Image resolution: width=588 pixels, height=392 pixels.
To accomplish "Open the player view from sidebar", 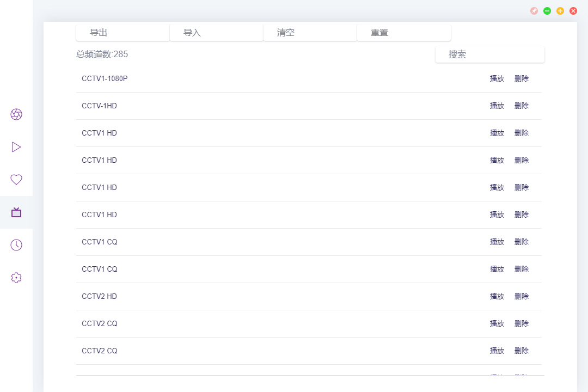I will point(16,147).
